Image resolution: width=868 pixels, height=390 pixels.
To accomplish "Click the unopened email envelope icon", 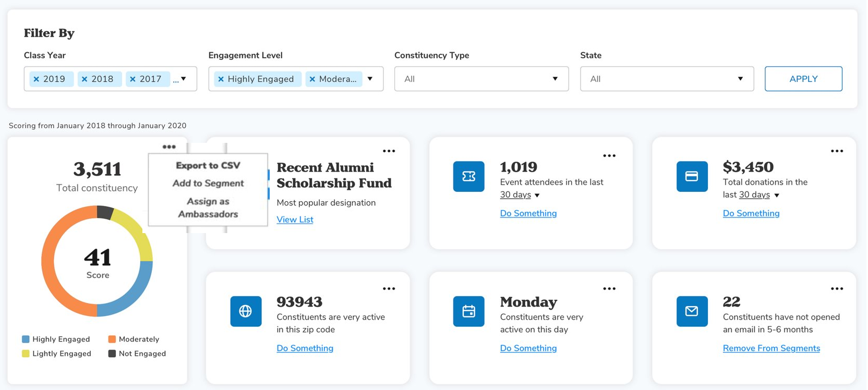I will tap(692, 311).
